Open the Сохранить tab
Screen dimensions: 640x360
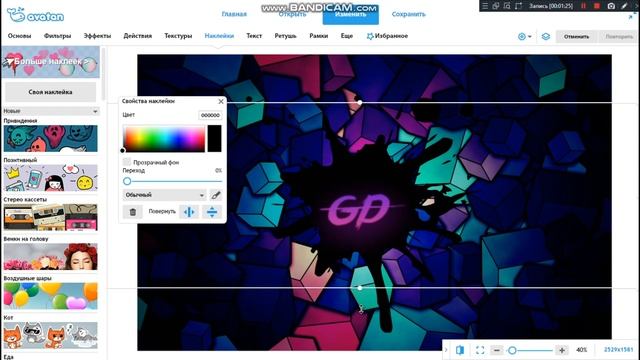(x=409, y=14)
